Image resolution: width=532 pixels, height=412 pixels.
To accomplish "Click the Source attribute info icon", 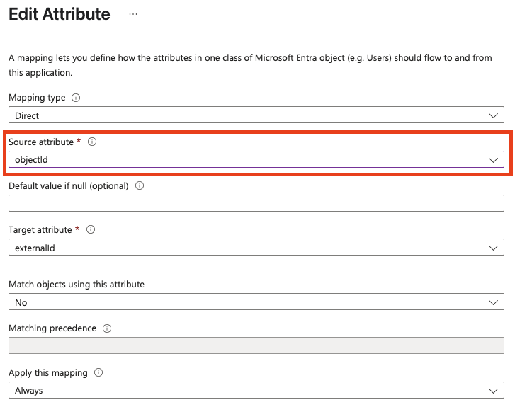I will 92,142.
